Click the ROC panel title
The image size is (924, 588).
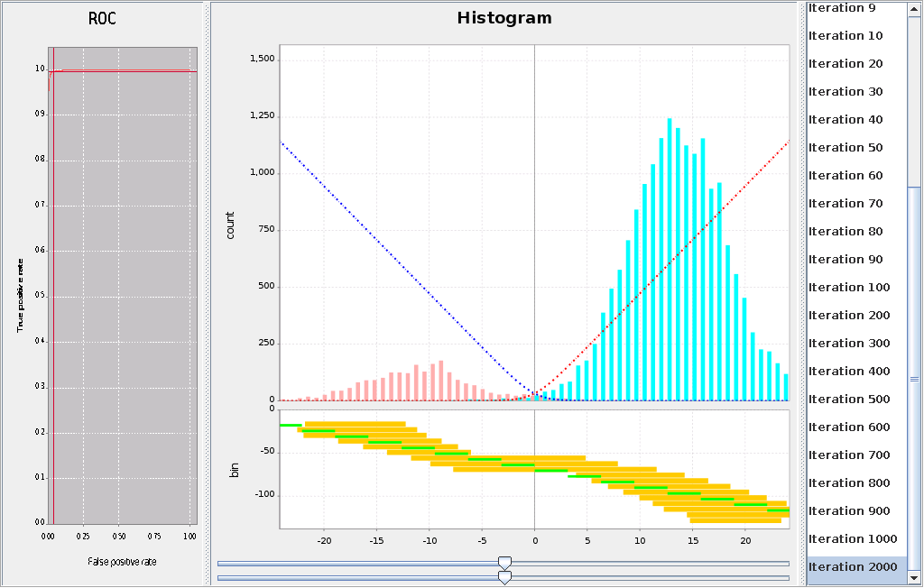tap(102, 20)
